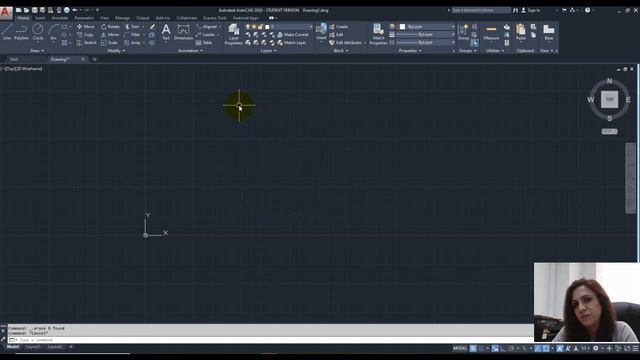Click the Rotate tool

(110, 27)
